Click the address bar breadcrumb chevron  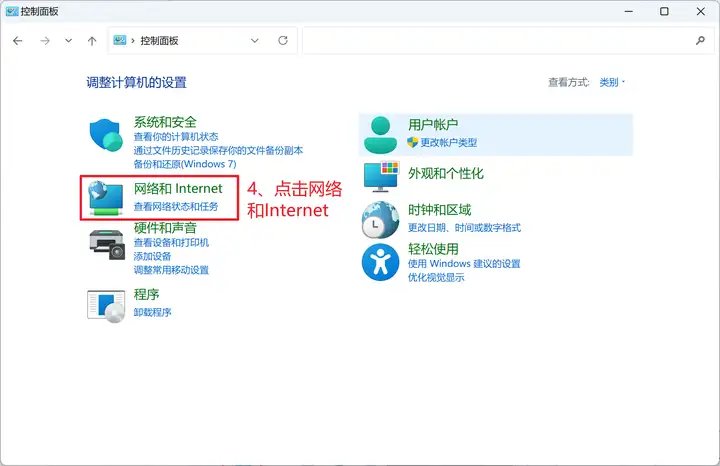tap(133, 40)
